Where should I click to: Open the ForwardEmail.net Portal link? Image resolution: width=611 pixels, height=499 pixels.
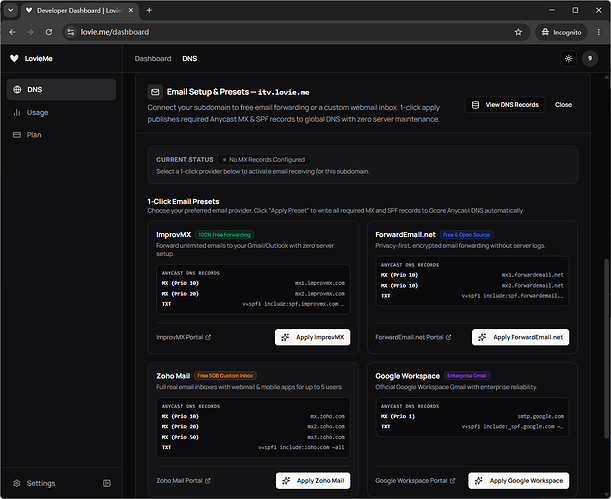point(413,337)
